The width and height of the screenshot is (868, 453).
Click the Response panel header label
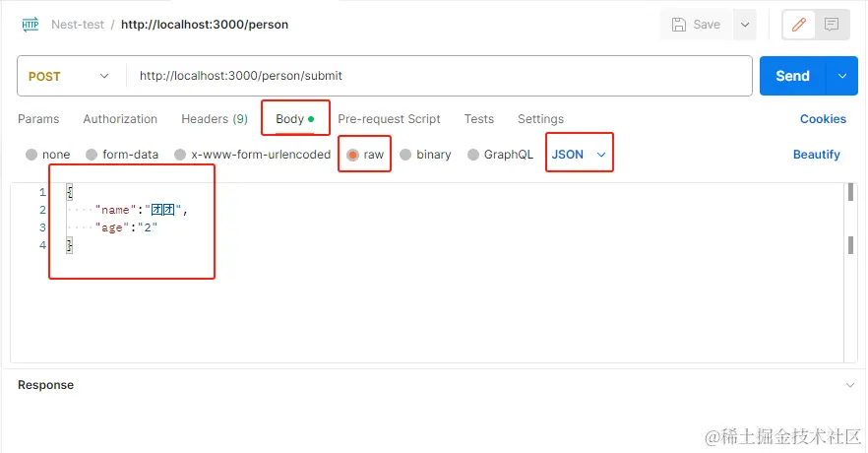point(45,385)
